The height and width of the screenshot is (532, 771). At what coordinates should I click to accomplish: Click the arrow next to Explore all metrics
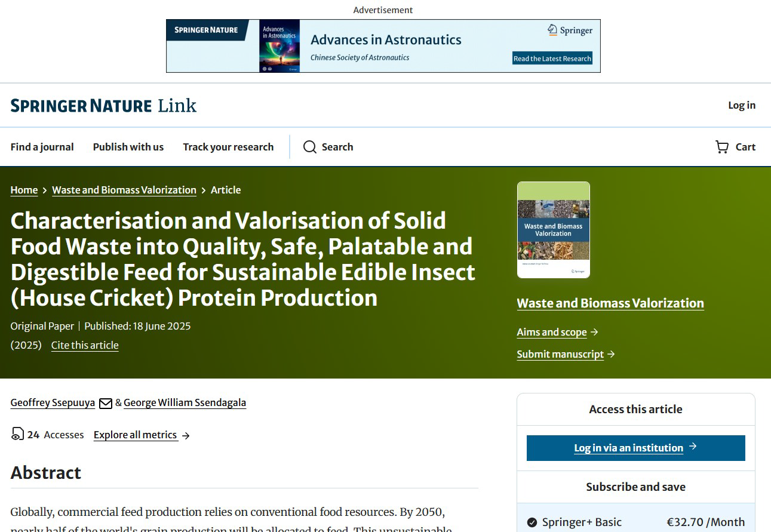click(186, 435)
